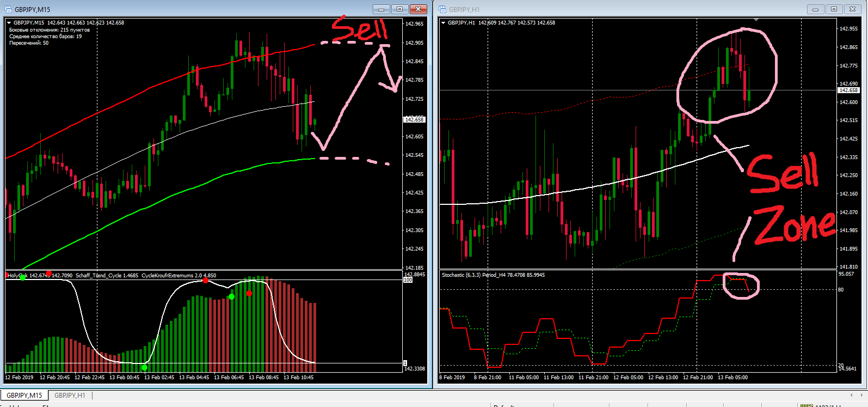Screen dimensions: 868x407
Task: Open the small triangle menu on M15 chart
Action: (9, 23)
